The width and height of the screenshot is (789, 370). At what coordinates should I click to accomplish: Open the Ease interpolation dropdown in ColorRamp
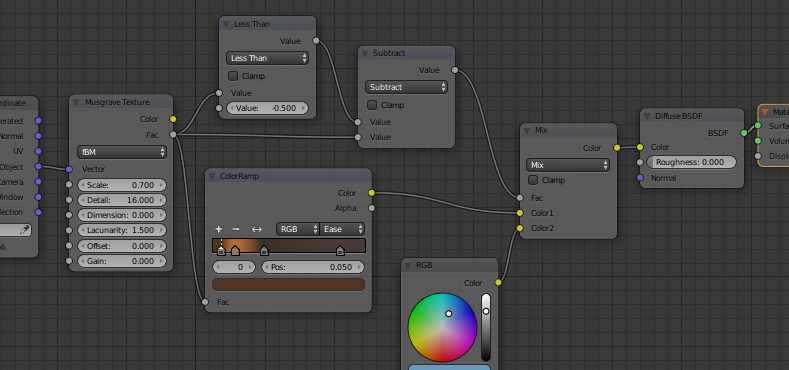coord(342,229)
